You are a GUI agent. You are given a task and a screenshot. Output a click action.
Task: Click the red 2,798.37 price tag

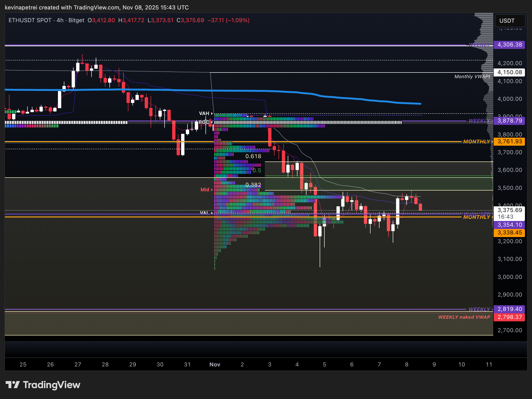(x=509, y=317)
